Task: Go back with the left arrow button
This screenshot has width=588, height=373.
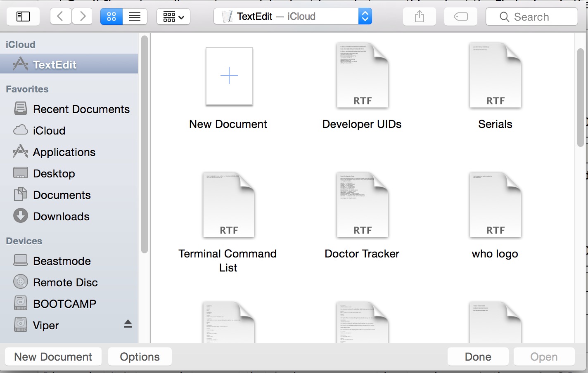Action: (60, 17)
